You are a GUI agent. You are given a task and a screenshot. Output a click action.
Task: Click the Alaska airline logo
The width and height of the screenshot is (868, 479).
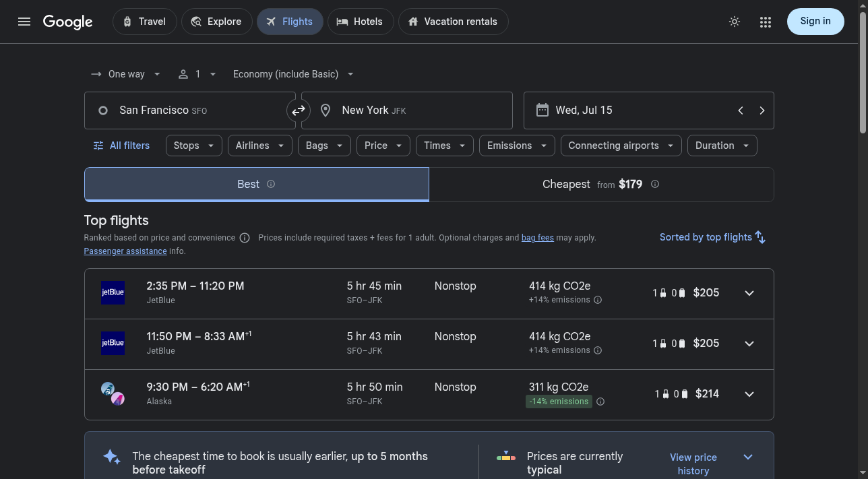(113, 393)
